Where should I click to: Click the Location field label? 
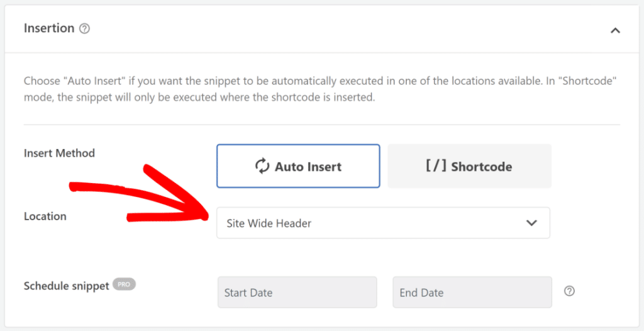coord(45,216)
